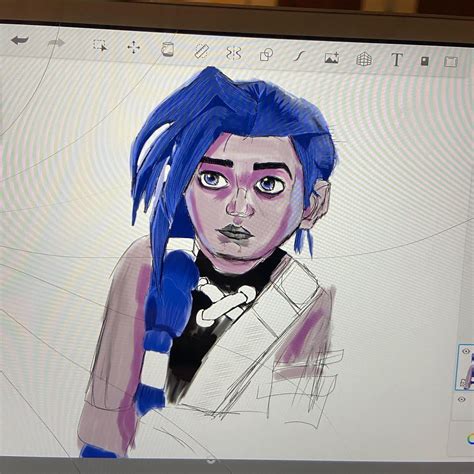Select the Selection marquee tool
Screen dimensions: 474x474
tap(100, 46)
